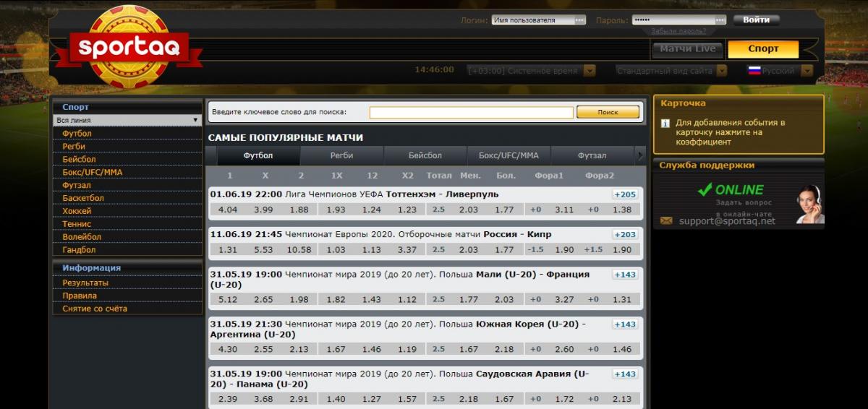868x409 pixels.
Task: Select odds 5.12 on Мали win
Action: coord(228,299)
